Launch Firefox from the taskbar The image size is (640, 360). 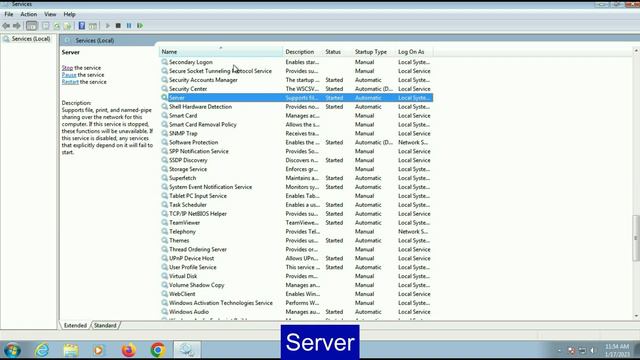(x=129, y=350)
